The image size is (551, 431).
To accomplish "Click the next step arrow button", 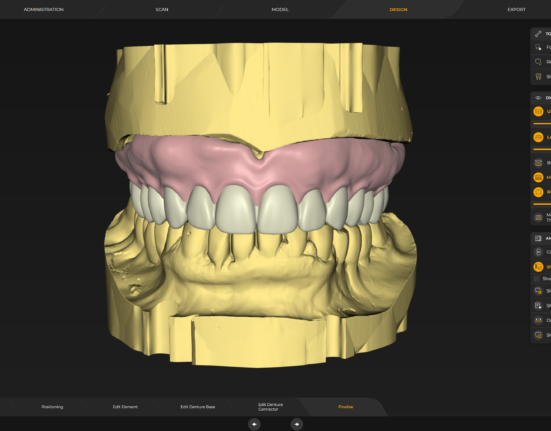I will (297, 424).
